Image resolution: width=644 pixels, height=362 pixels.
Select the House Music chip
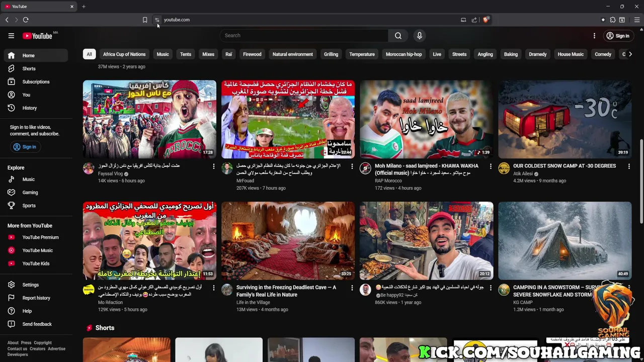[x=571, y=54]
